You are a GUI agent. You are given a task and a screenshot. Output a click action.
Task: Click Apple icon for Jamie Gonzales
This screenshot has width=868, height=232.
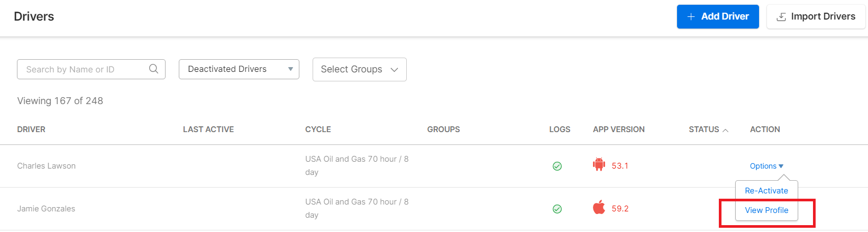(599, 208)
